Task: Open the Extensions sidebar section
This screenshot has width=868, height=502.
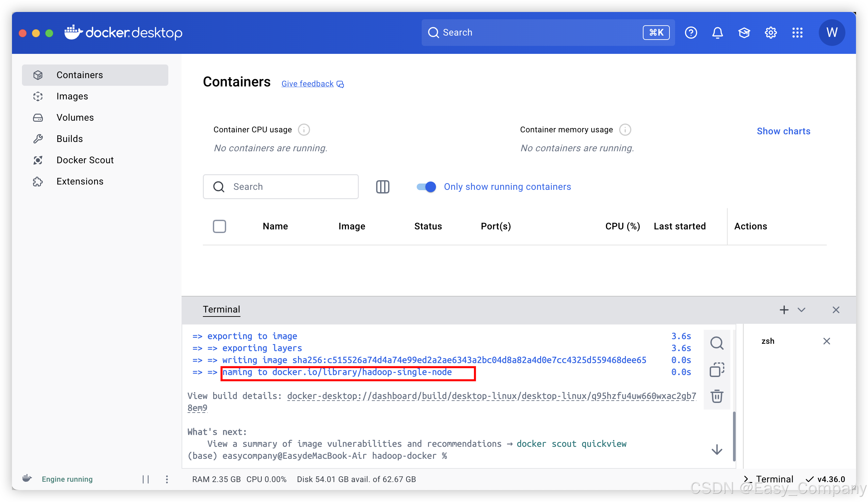Action: (95, 182)
